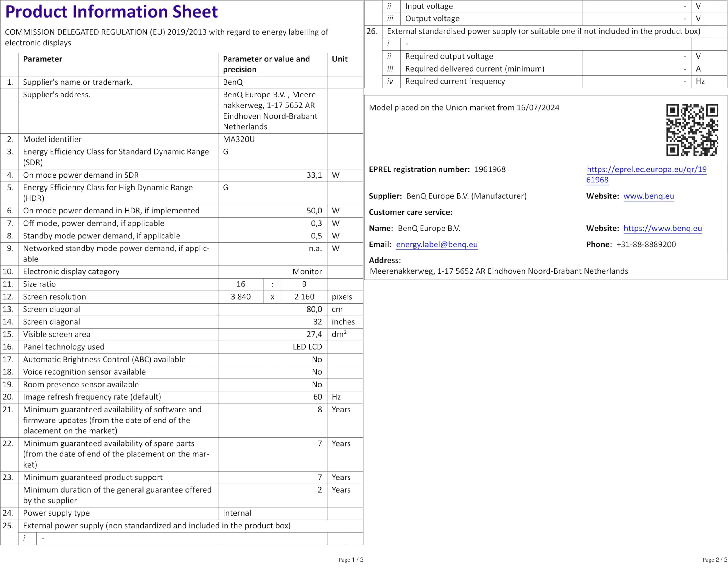Click the www.benq.eu supplier website link
Screen dimensions: 728x569
tap(648, 196)
